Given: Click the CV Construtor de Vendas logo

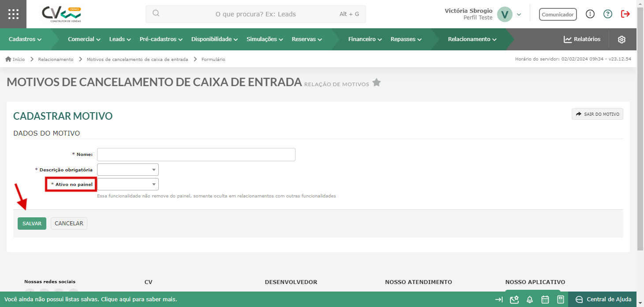Looking at the screenshot, I should [61, 15].
